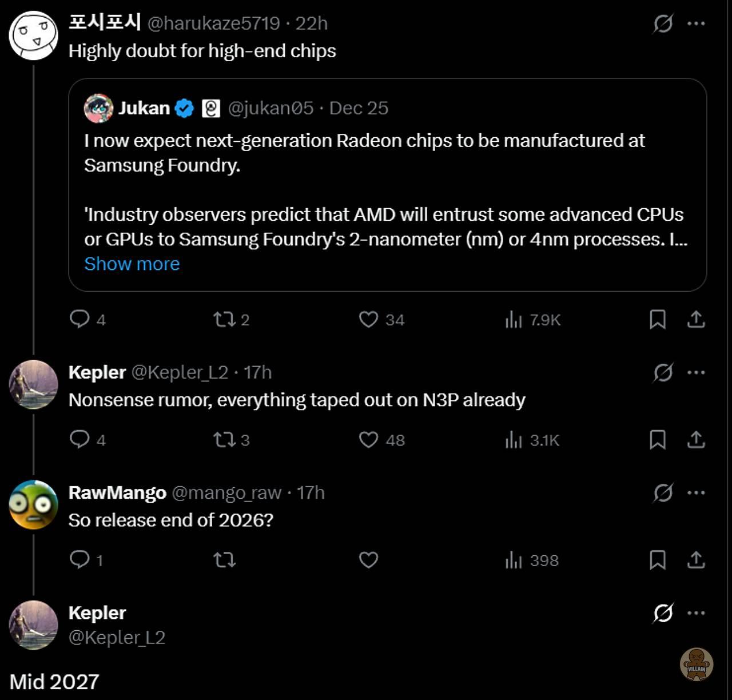Bookmark Kepler's 'Nonsense rumor' reply
Viewport: 732px width, 700px height.
click(x=658, y=440)
